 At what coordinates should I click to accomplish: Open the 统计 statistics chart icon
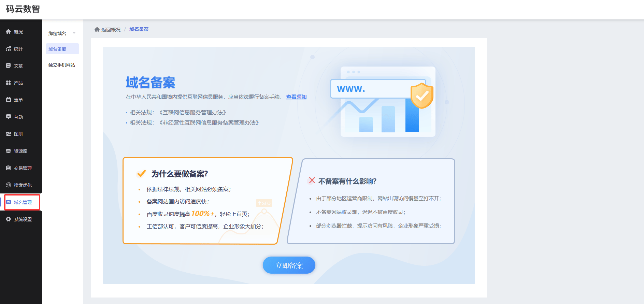coord(9,48)
